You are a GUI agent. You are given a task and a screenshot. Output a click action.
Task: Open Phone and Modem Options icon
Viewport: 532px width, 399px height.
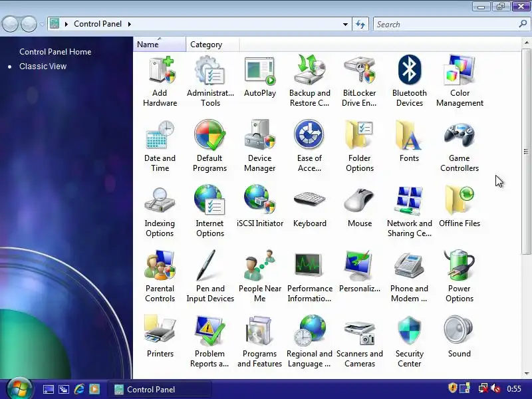[409, 277]
